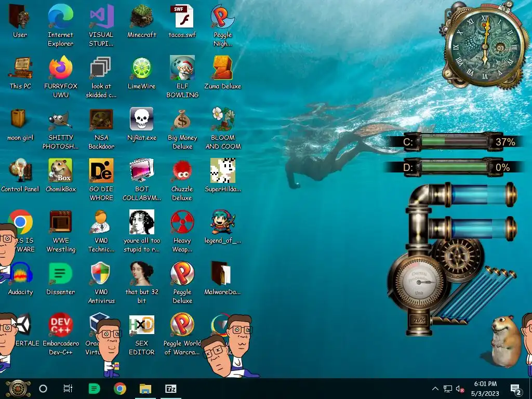Open Dissenter from the taskbar
The height and width of the screenshot is (399, 532).
click(94, 389)
